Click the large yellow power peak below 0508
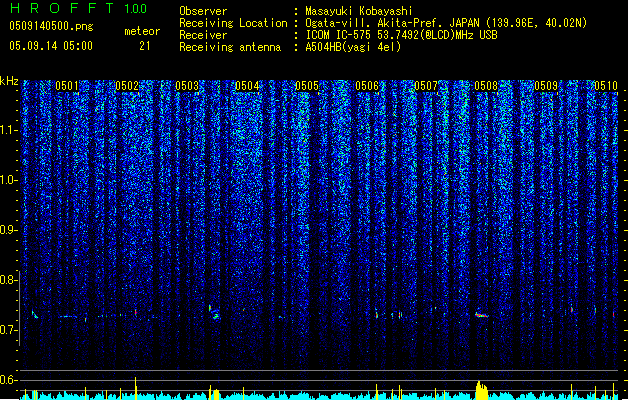 coord(481,390)
